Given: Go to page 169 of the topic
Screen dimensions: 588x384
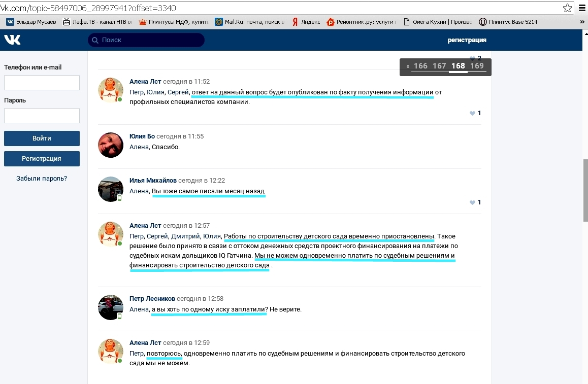Looking at the screenshot, I should [x=477, y=66].
